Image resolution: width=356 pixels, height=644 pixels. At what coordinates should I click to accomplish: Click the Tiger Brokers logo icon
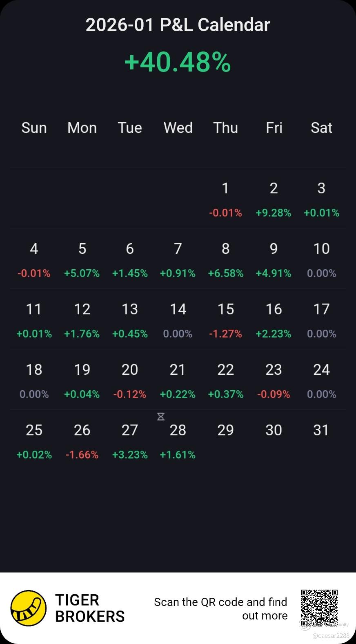(28, 608)
